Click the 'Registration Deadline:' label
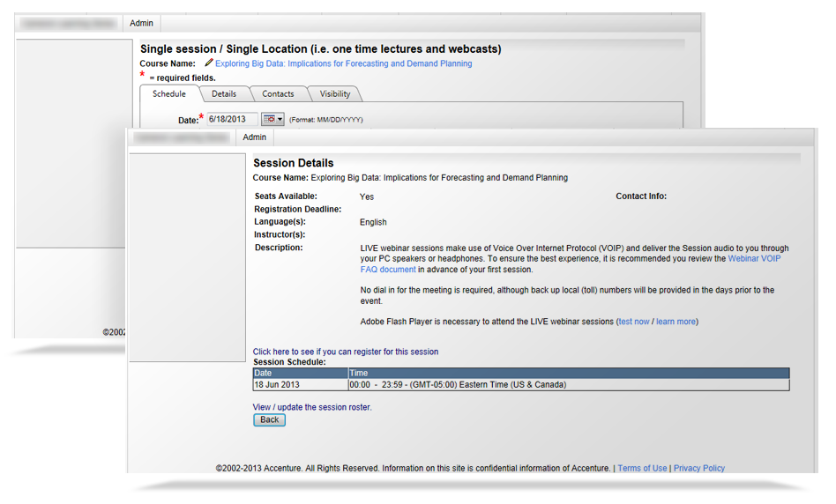 pos(297,209)
